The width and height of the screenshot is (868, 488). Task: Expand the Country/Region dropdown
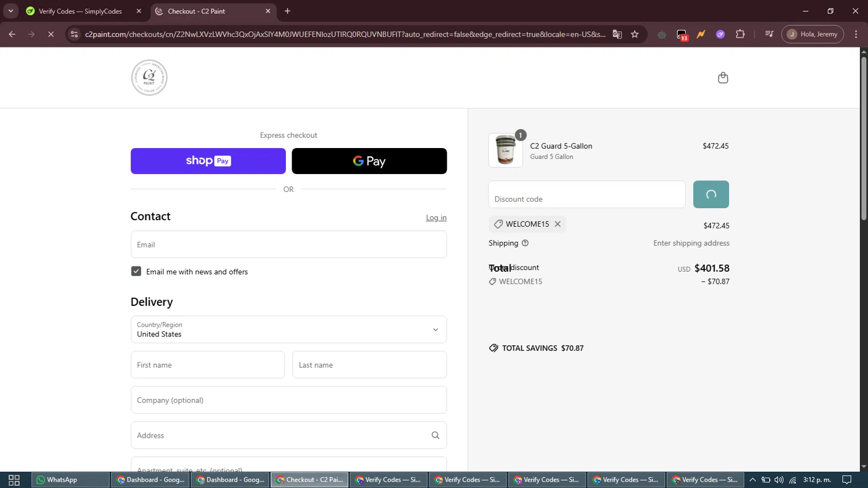coord(289,330)
